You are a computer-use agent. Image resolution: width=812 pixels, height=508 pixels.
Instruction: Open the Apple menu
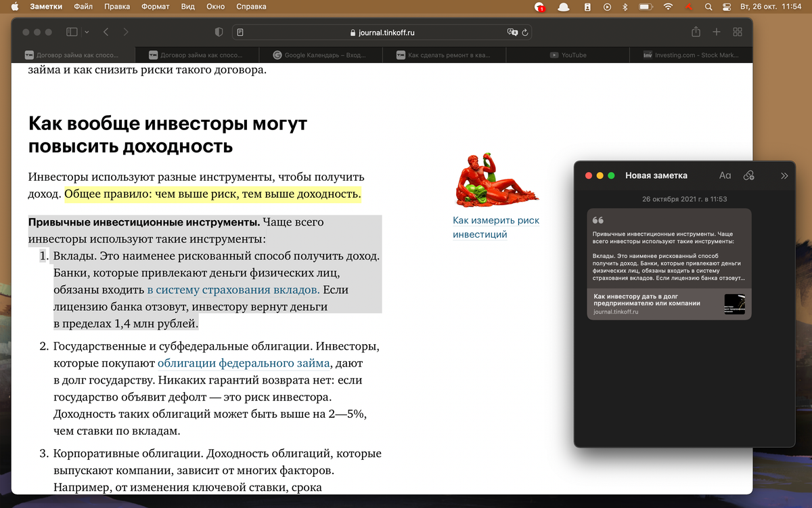pyautogui.click(x=15, y=7)
